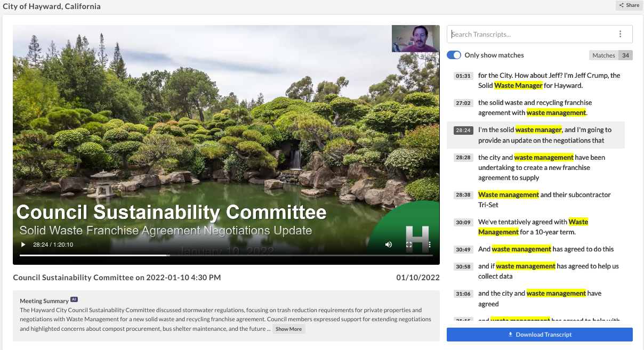Viewport: 644px width, 350px height.
Task: Jump to transcript timestamp 28:38
Action: 463,196
